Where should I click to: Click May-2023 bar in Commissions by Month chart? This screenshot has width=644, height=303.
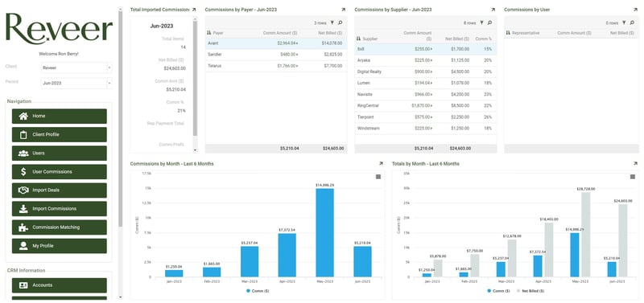(x=325, y=232)
